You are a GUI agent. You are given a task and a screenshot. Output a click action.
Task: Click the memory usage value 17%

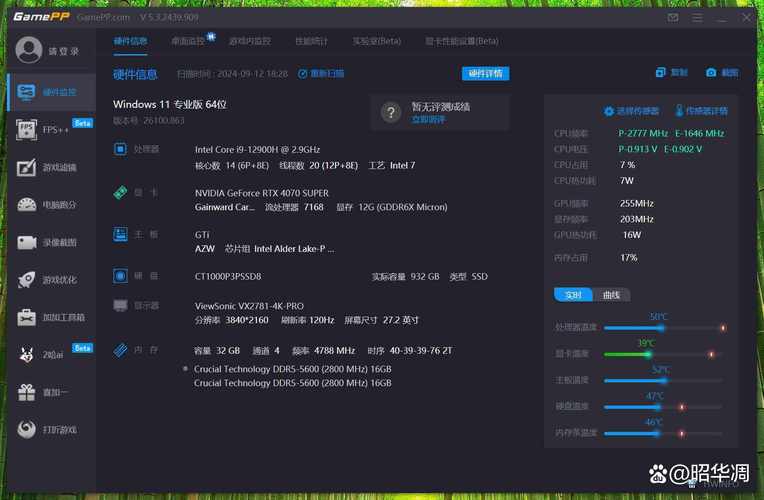[629, 257]
